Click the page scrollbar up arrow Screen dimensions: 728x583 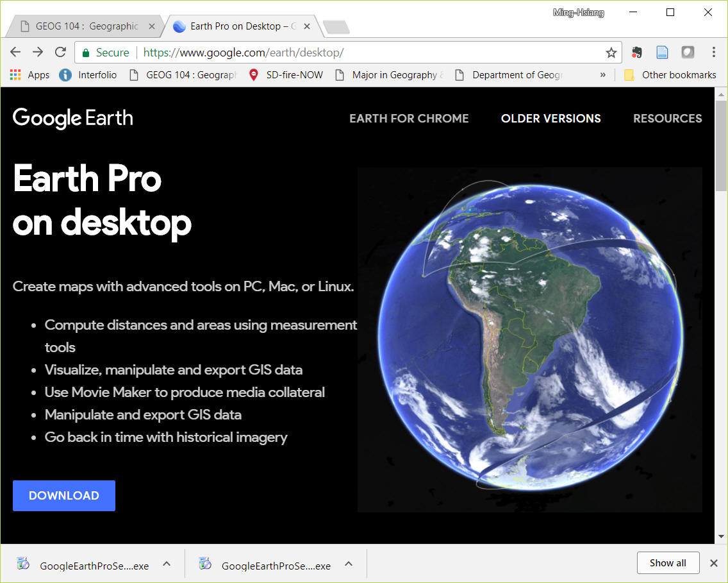721,95
